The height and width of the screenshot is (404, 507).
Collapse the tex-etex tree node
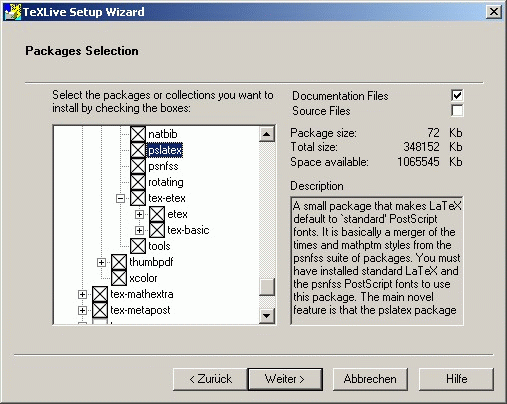(x=120, y=198)
